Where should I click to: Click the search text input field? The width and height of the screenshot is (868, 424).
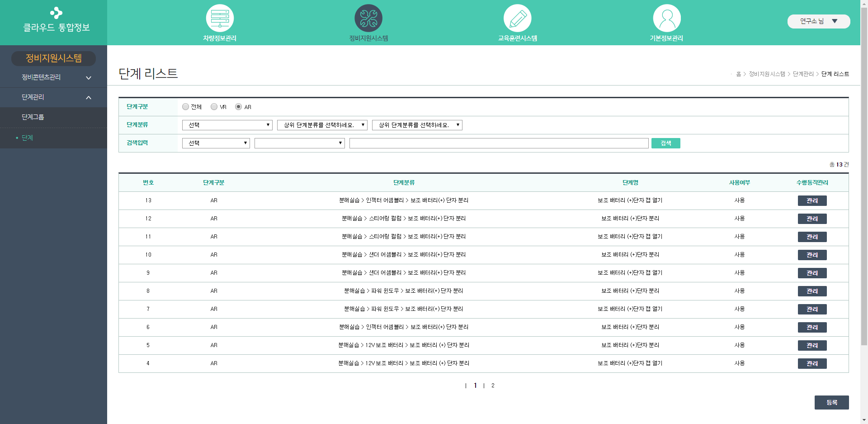pyautogui.click(x=499, y=143)
